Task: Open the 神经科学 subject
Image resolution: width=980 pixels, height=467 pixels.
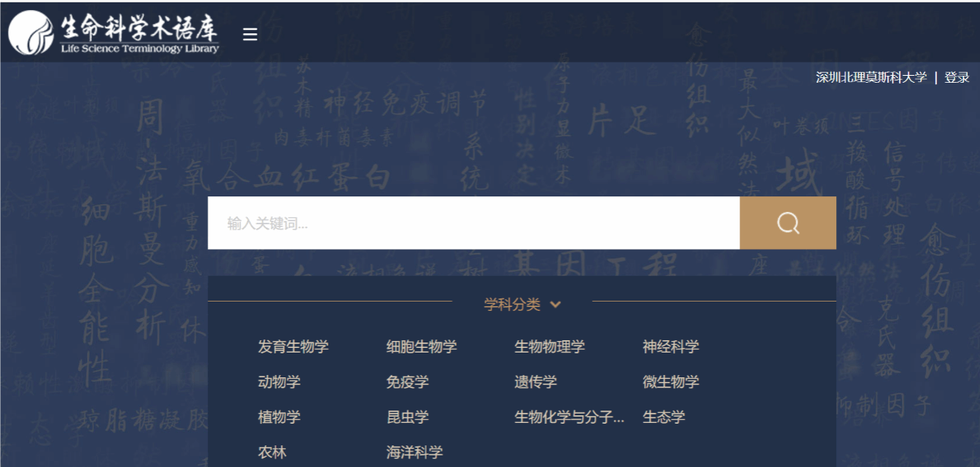Action: point(671,347)
